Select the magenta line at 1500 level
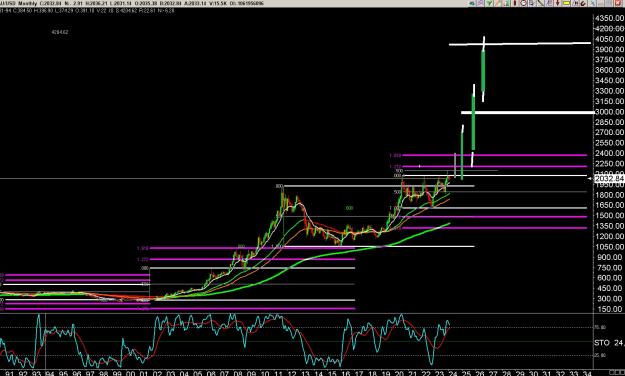The image size is (625, 376). point(494,217)
